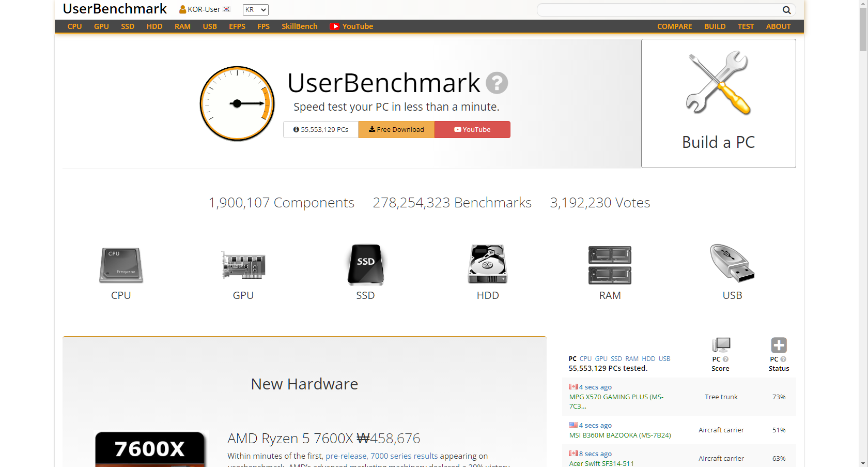
Task: Click help icon next to PC Score
Action: coord(725,359)
